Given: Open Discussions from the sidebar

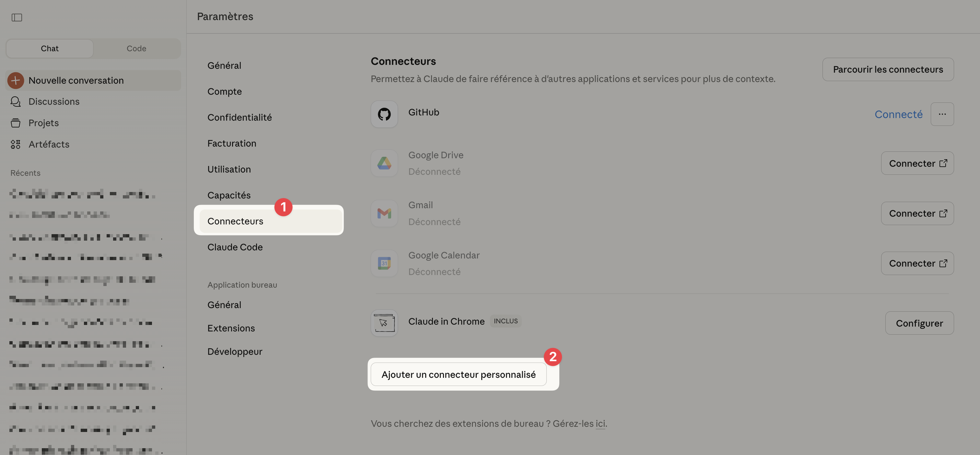Looking at the screenshot, I should point(54,102).
